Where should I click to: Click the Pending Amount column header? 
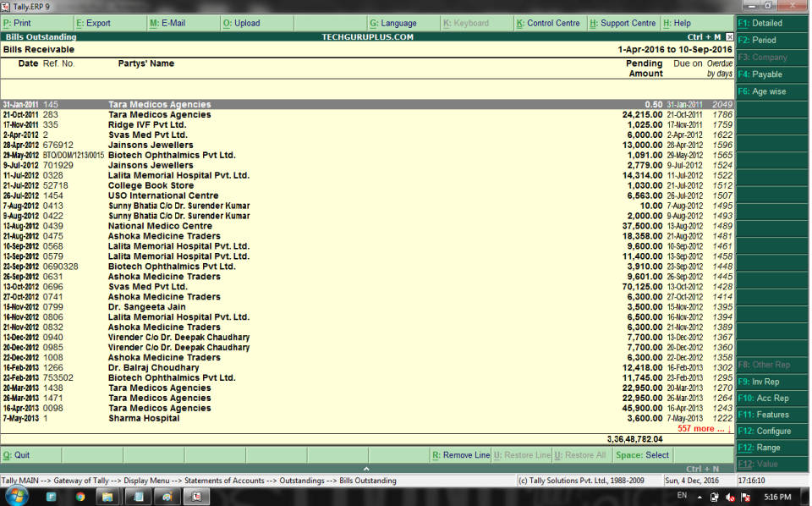point(645,69)
